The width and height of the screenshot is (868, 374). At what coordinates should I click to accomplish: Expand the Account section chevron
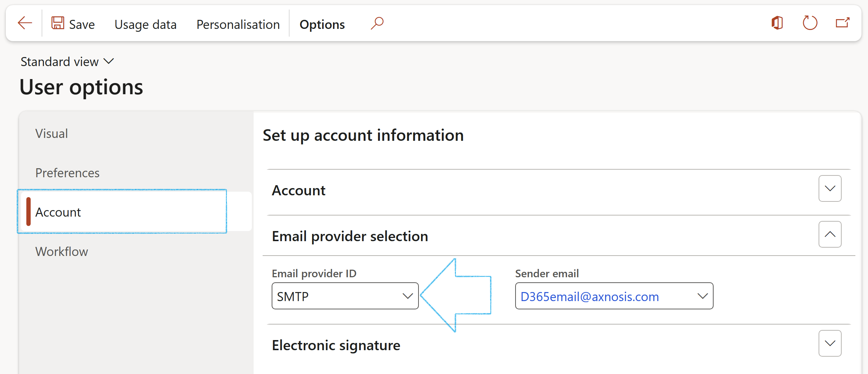[x=830, y=188]
